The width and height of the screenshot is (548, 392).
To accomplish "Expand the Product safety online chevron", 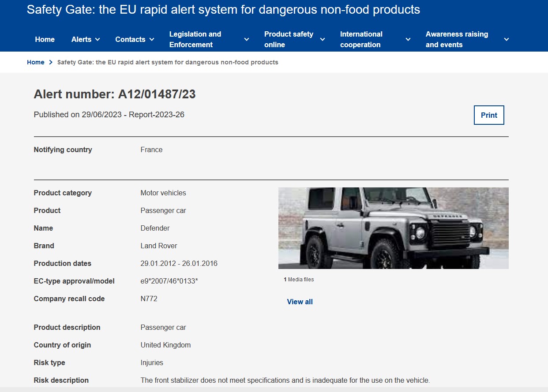I will 323,39.
